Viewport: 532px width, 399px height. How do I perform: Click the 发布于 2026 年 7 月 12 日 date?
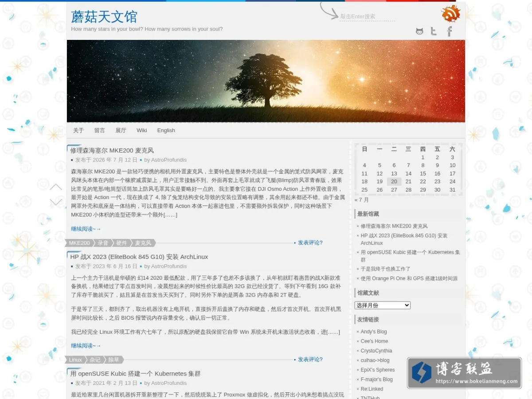tap(106, 160)
